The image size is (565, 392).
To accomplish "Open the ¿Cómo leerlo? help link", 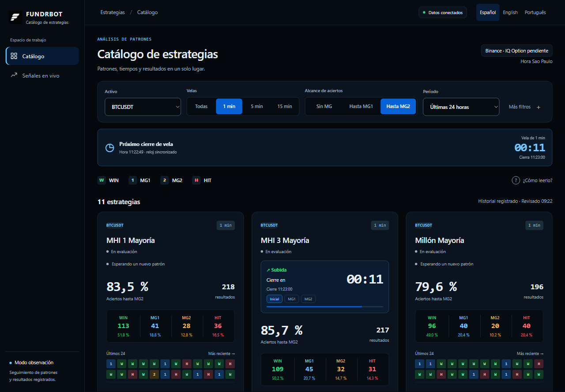I will point(532,180).
